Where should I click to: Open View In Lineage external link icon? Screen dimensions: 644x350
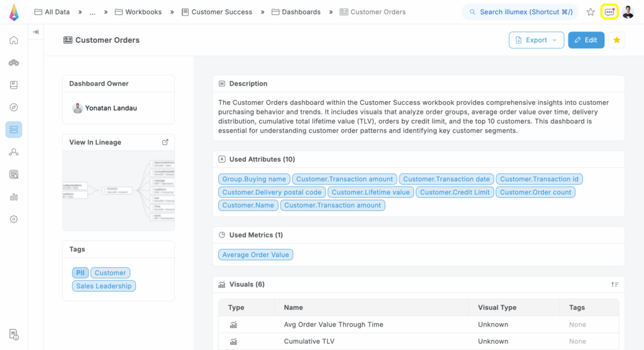coord(165,142)
